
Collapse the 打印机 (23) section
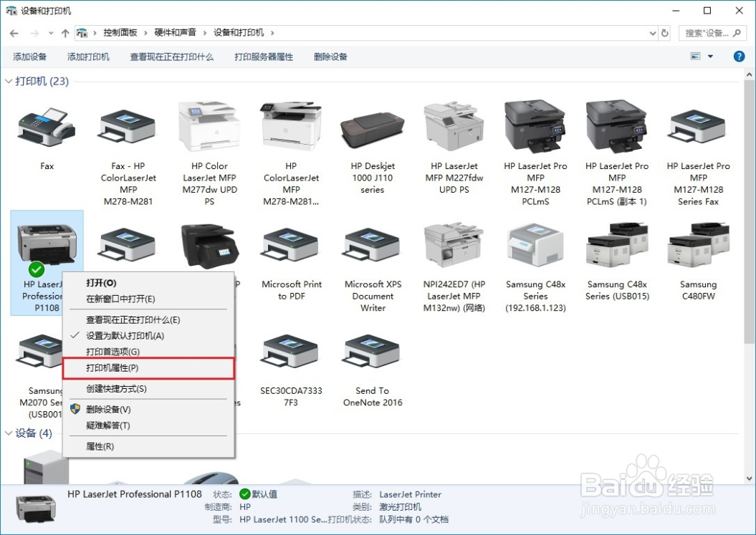pyautogui.click(x=7, y=81)
